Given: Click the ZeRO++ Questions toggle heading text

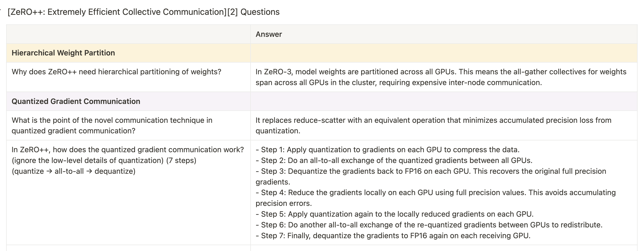Looking at the screenshot, I should (x=144, y=12).
